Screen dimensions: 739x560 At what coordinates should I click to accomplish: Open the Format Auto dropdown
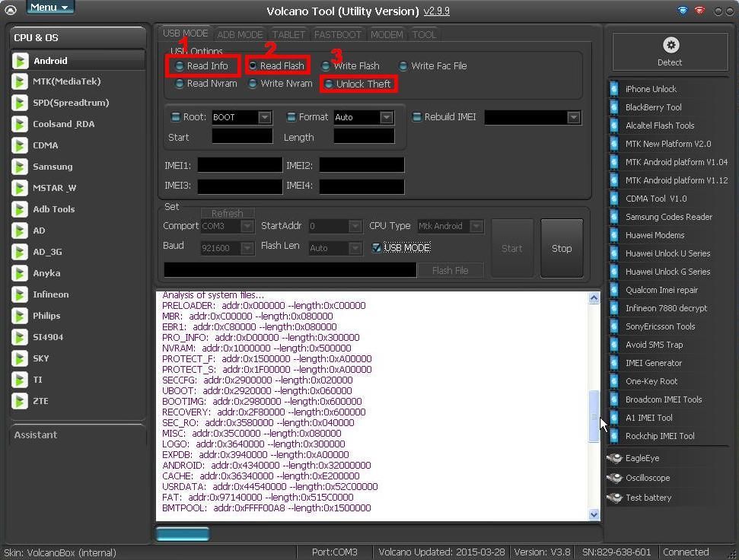tap(386, 117)
